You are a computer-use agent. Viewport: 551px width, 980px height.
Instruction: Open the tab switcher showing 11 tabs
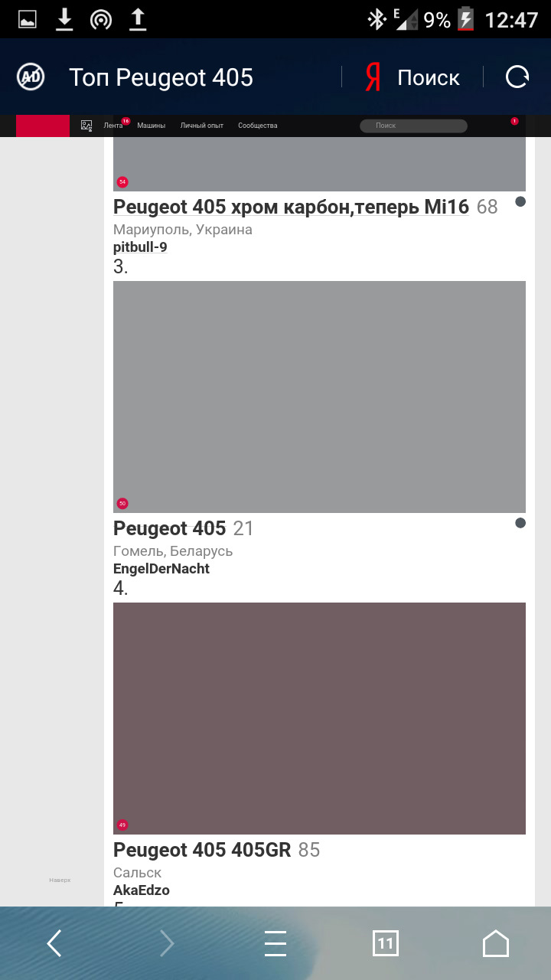386,943
